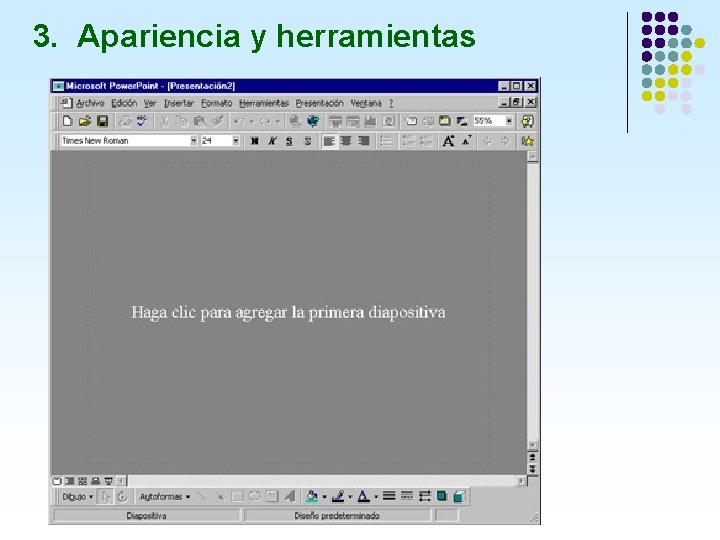
Task: Open the Archivo menu
Action: click(90, 103)
